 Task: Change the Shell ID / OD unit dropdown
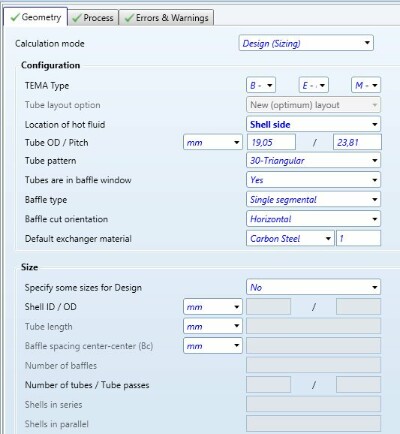coord(213,307)
